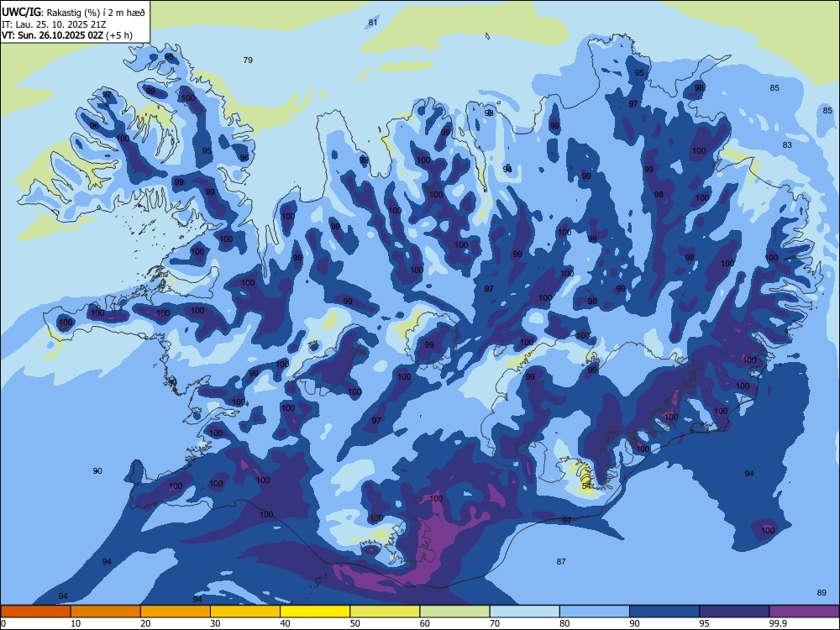The width and height of the screenshot is (840, 630).
Task: Click the legend label '70'
Action: click(495, 623)
